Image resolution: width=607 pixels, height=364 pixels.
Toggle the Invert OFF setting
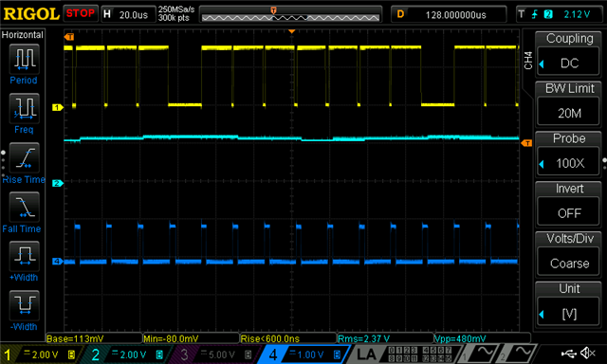pos(569,212)
